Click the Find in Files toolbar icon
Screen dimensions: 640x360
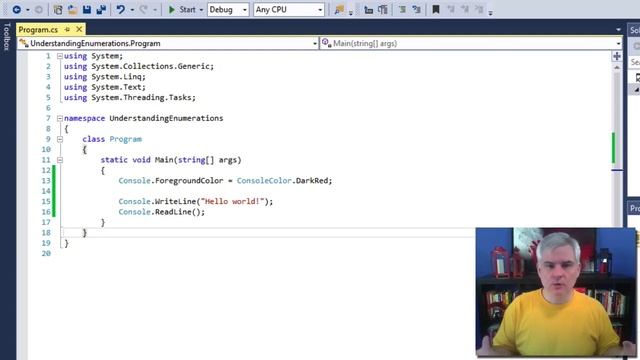339,9
